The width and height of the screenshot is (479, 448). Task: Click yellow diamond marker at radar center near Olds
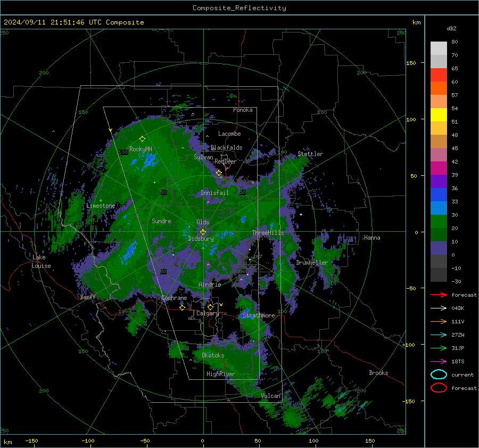(x=203, y=232)
